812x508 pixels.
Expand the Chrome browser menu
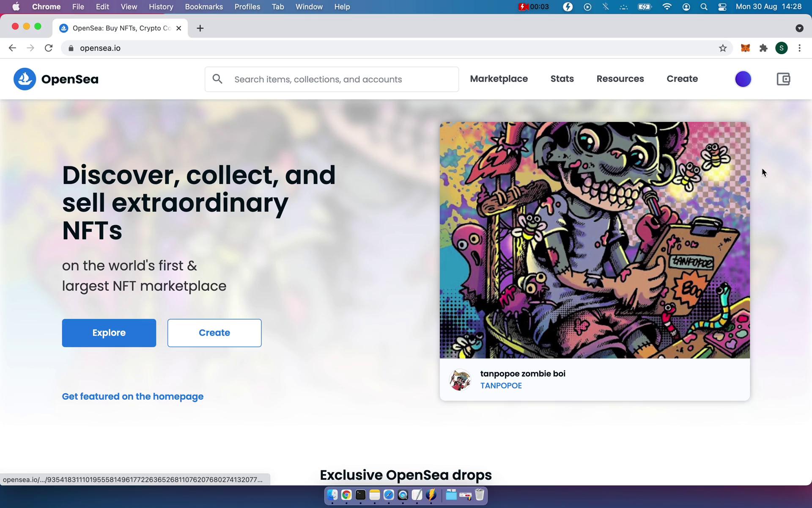(x=800, y=48)
